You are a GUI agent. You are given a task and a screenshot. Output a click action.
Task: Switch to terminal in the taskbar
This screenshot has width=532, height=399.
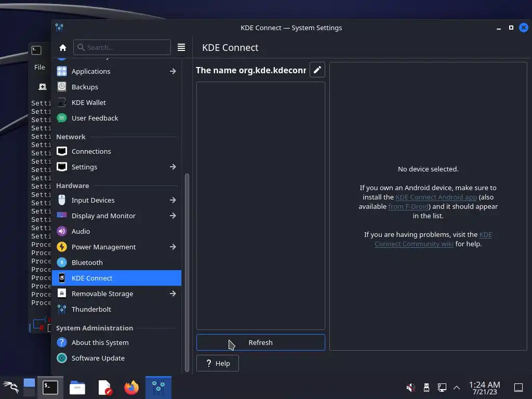[x=50, y=388]
